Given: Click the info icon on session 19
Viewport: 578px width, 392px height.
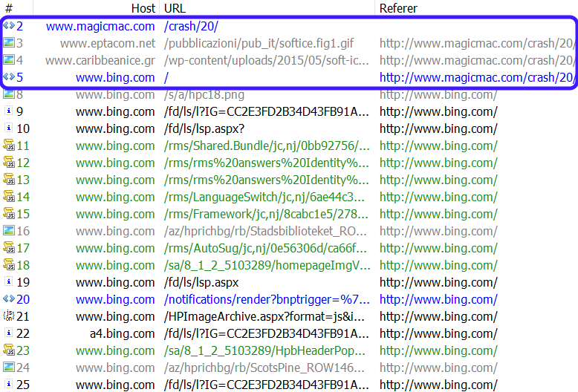Looking at the screenshot, I should [x=8, y=282].
